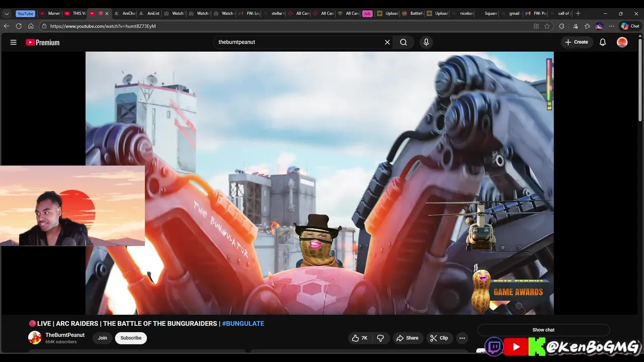Switch to the call of tab
This screenshot has width=644, height=362.
[x=560, y=14]
